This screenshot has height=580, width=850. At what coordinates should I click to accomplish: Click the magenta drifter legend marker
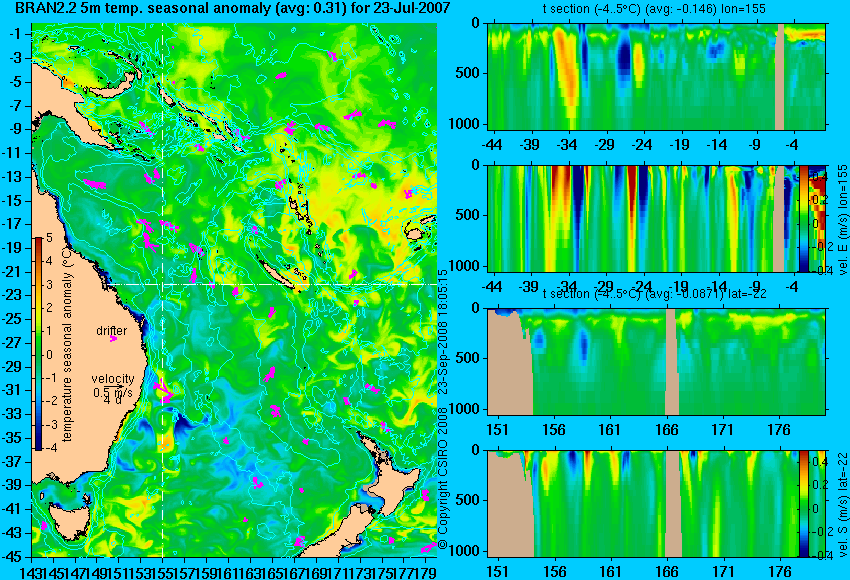click(113, 339)
